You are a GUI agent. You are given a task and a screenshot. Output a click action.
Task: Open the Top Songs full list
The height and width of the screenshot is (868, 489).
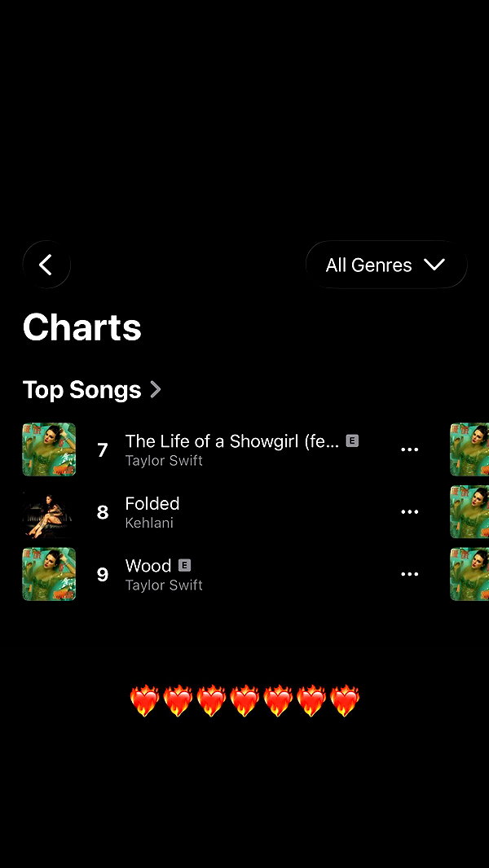82,390
